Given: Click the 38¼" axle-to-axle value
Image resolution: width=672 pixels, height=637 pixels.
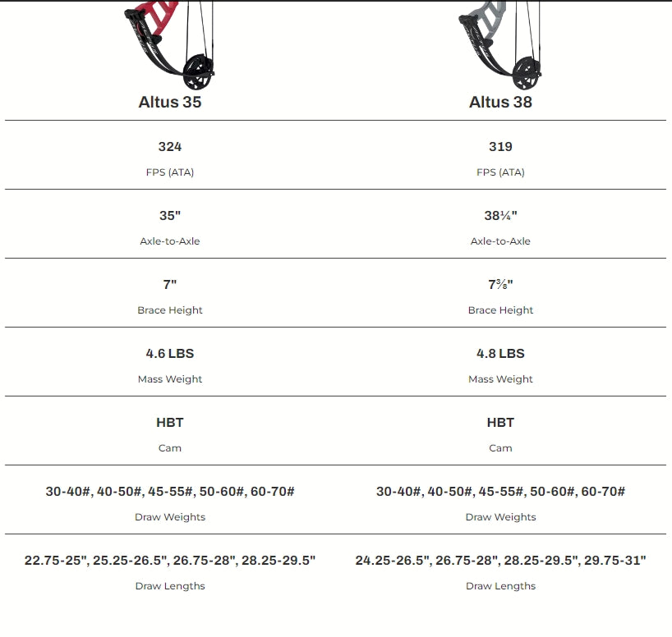Looking at the screenshot, I should click(500, 216).
